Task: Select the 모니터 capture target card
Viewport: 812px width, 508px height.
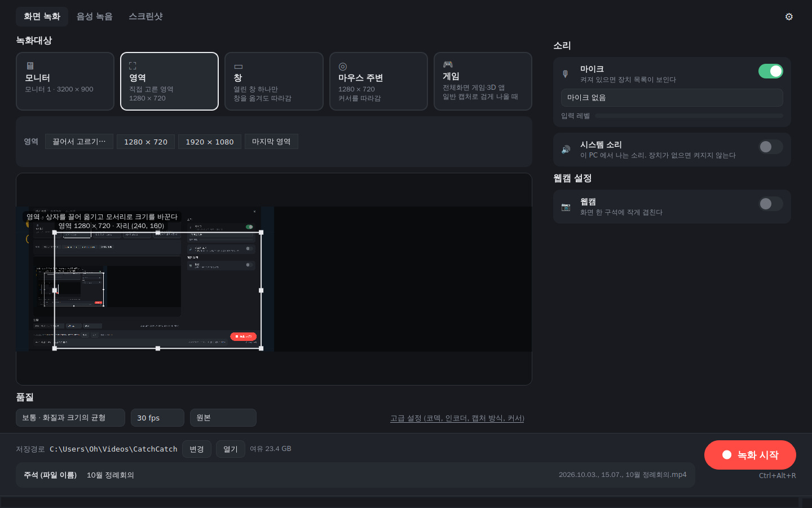Action: (x=65, y=81)
